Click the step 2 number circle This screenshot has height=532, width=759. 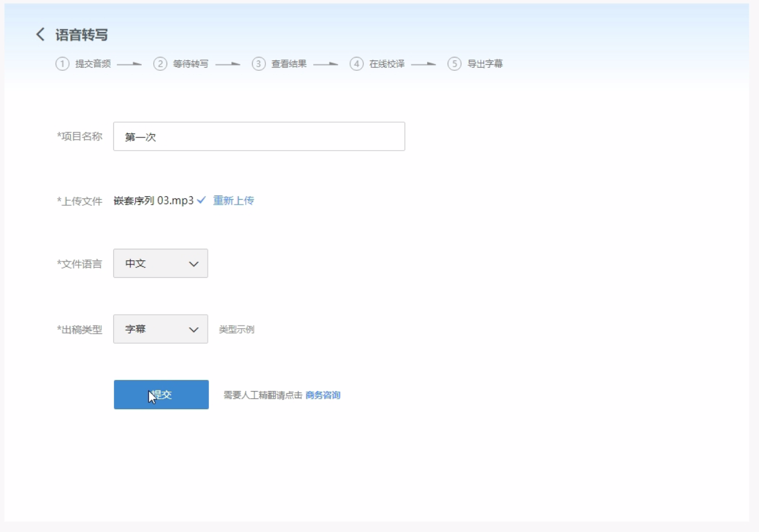160,64
